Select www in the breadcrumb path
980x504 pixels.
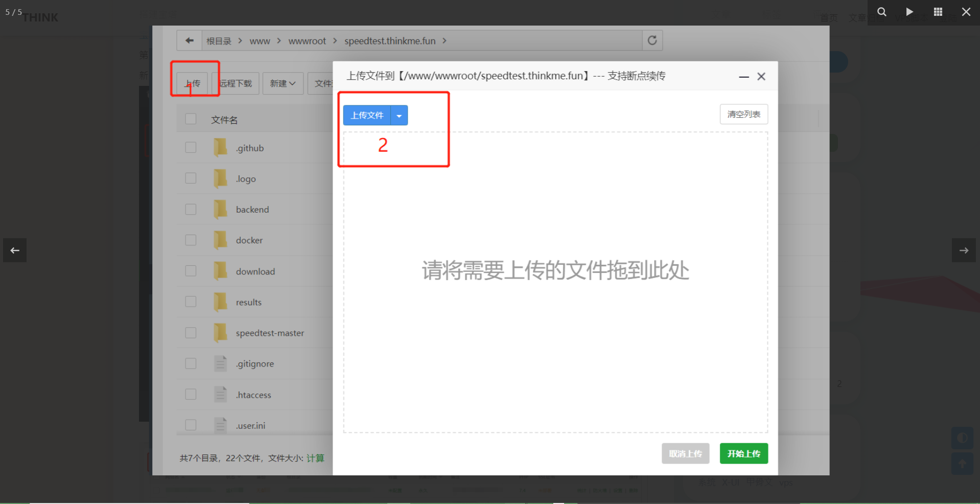(260, 41)
